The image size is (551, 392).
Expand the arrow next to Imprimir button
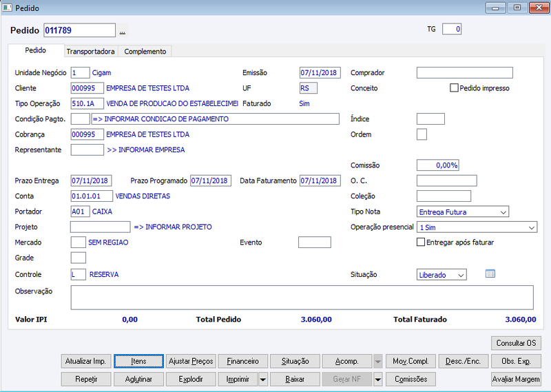(x=263, y=380)
